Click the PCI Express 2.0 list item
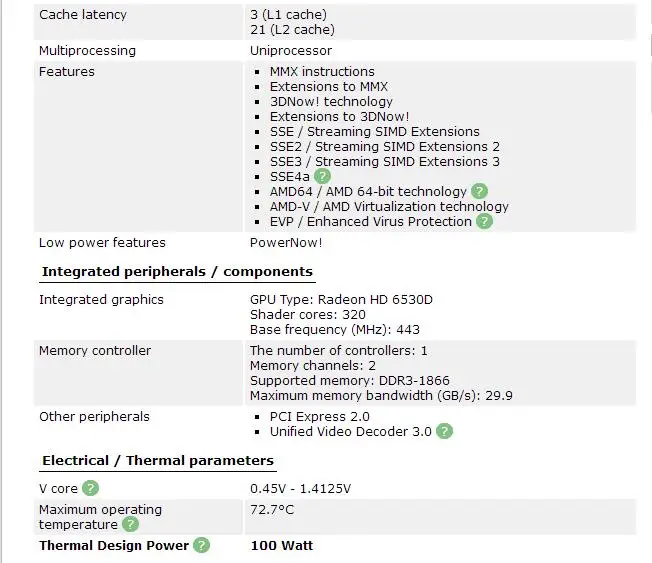Screen dimensions: 652x563 (x=320, y=416)
